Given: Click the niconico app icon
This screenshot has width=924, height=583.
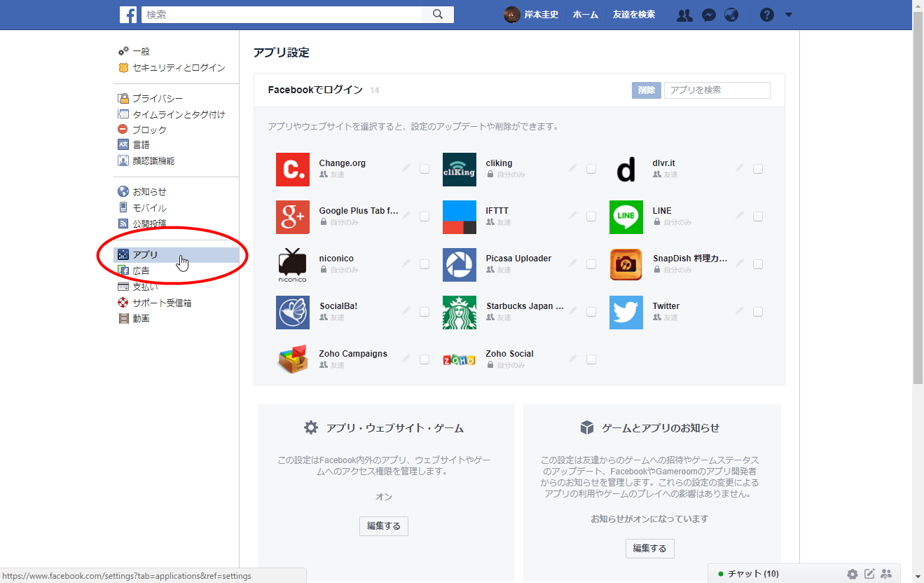Looking at the screenshot, I should coord(293,264).
